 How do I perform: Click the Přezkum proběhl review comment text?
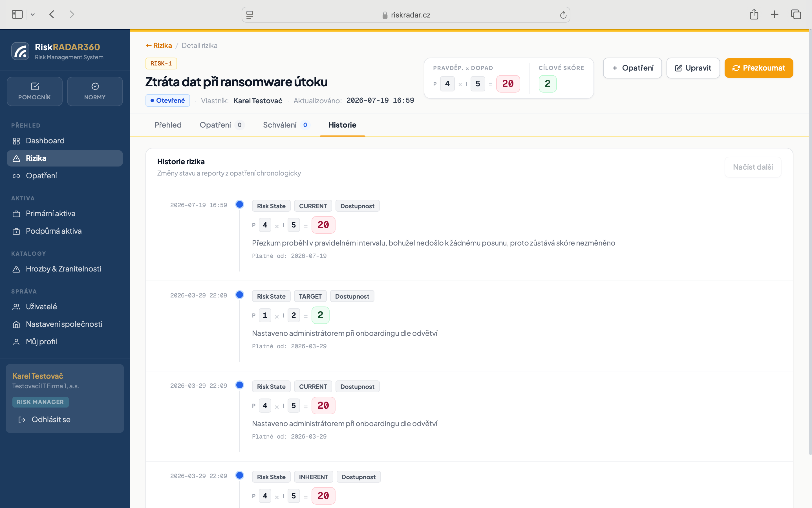click(434, 243)
